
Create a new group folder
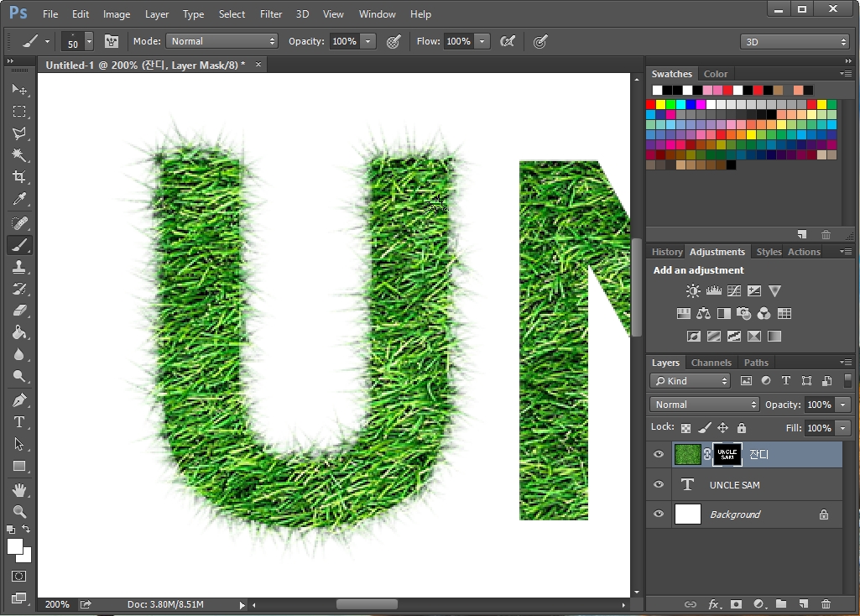point(781,604)
